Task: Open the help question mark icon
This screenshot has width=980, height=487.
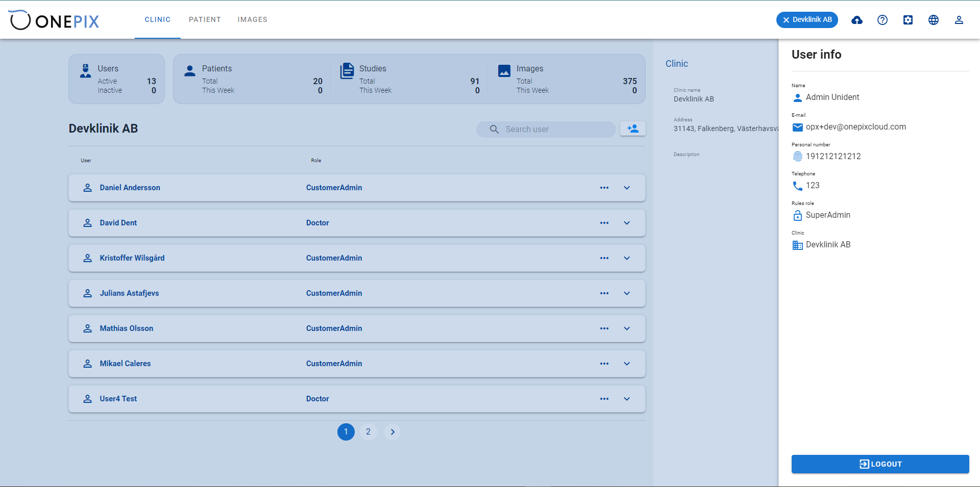Action: point(883,20)
